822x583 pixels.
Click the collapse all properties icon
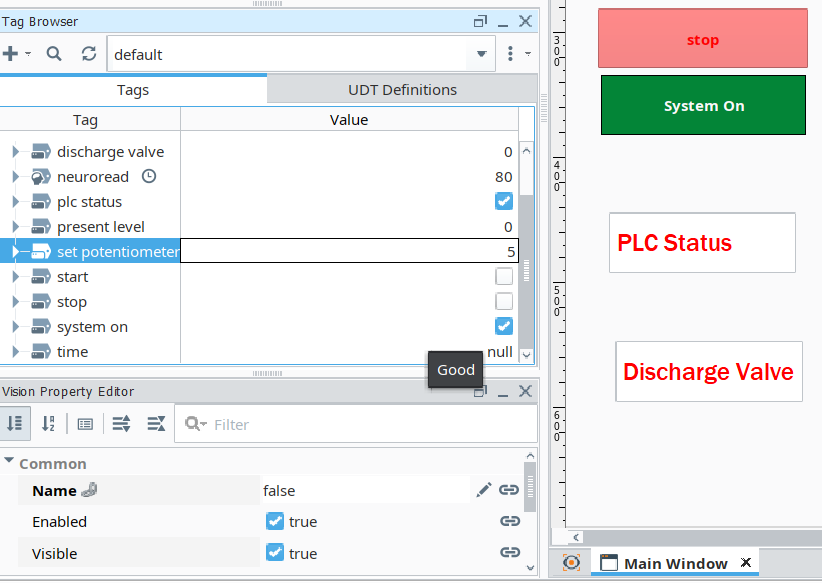click(156, 424)
